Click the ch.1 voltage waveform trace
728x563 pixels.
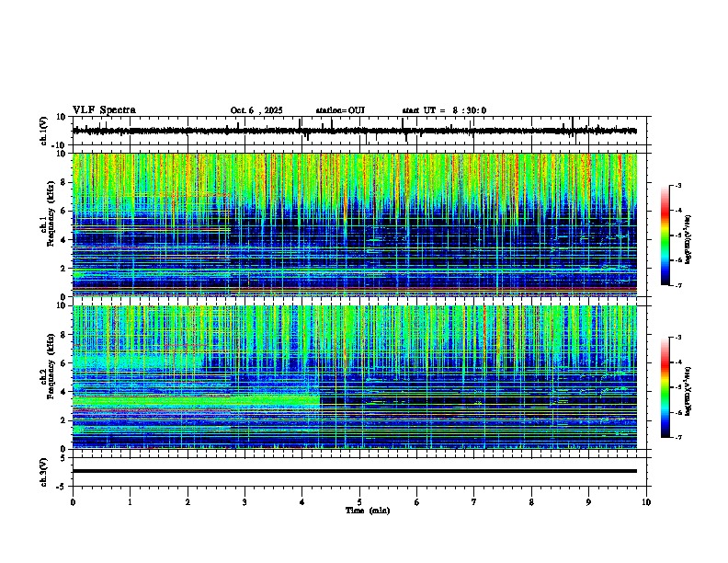355,131
